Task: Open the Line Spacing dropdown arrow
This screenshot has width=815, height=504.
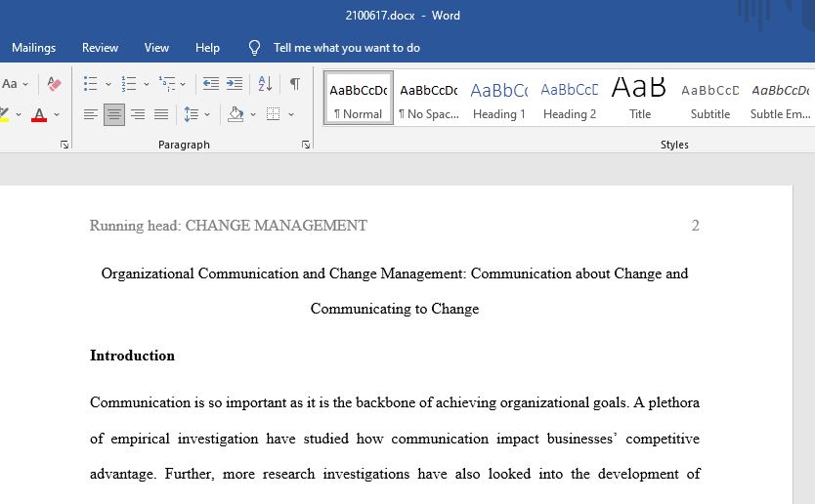Action: 207,114
